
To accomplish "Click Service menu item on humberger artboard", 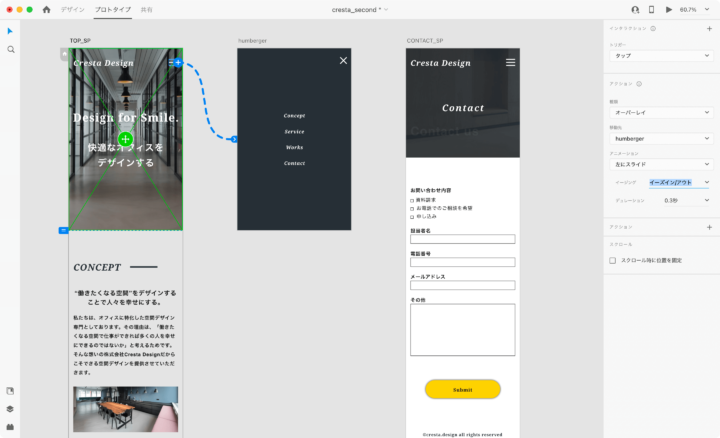I will [294, 132].
